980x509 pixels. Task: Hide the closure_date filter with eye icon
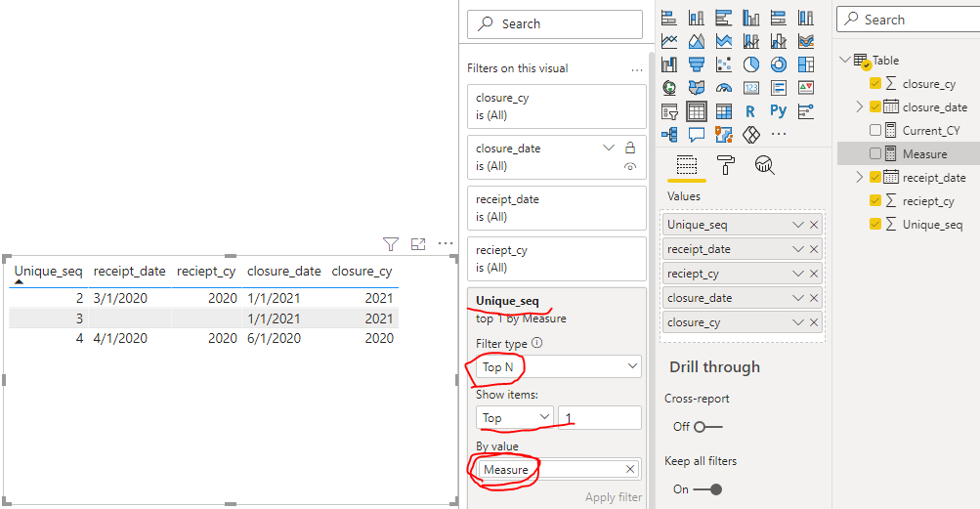[630, 166]
